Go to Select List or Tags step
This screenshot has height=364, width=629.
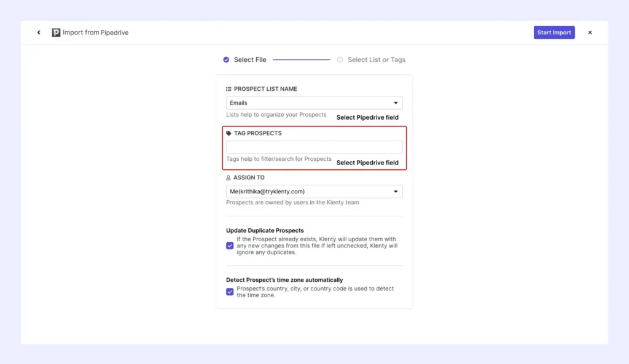pyautogui.click(x=371, y=60)
